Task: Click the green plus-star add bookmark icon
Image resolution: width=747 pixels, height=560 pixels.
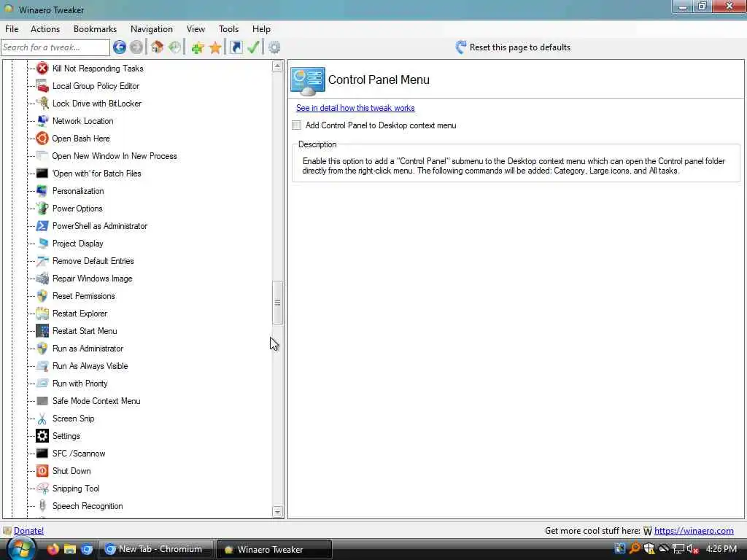Action: [198, 47]
